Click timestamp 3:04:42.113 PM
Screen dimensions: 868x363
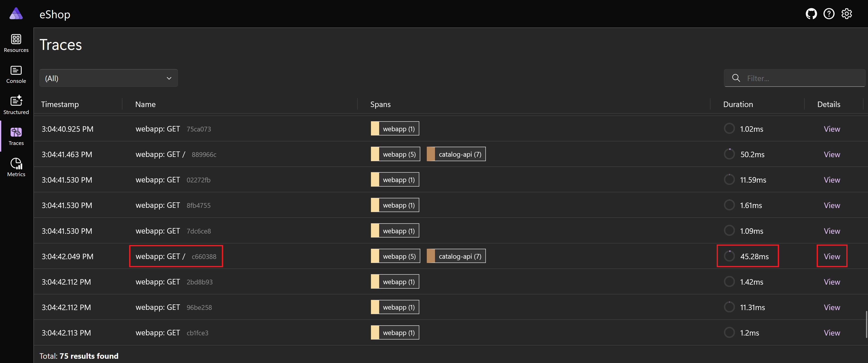click(x=66, y=333)
